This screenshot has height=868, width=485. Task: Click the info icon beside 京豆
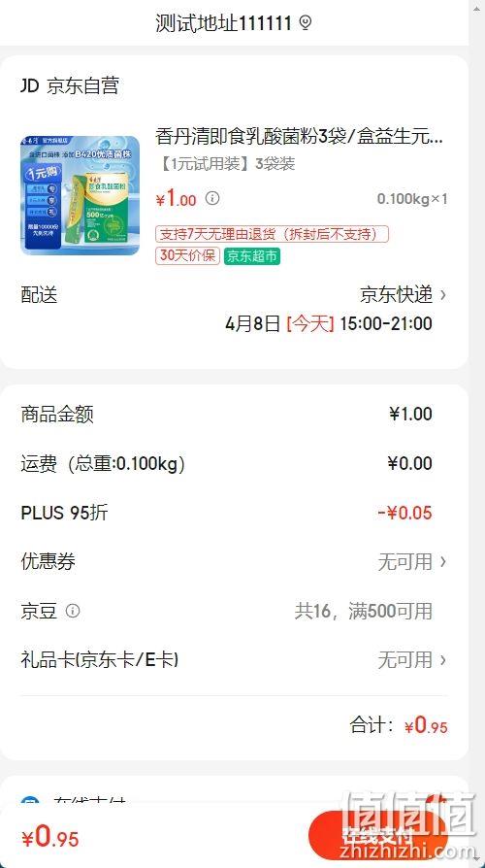pyautogui.click(x=73, y=611)
